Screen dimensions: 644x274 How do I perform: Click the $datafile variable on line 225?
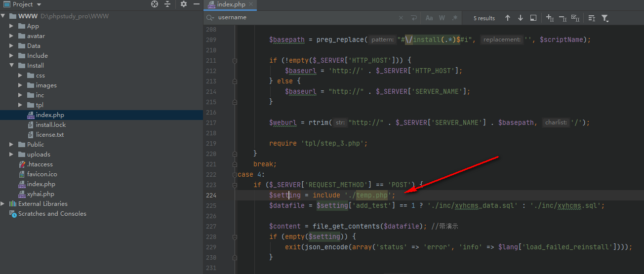(x=287, y=205)
